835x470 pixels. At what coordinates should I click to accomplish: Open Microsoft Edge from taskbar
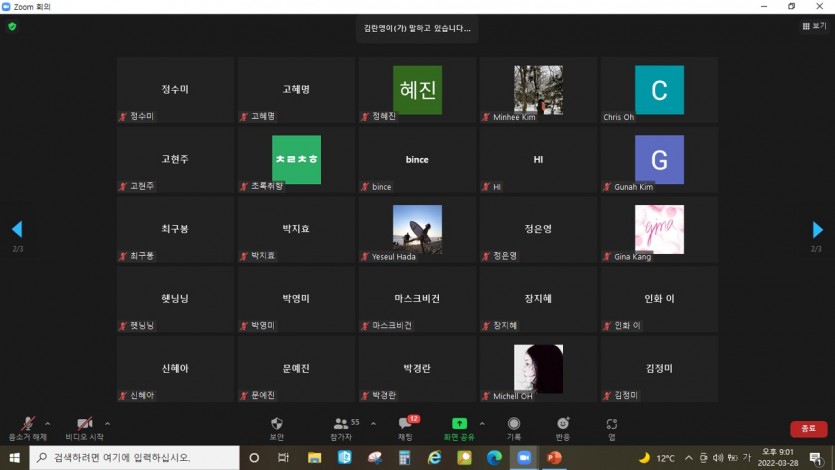(494, 458)
